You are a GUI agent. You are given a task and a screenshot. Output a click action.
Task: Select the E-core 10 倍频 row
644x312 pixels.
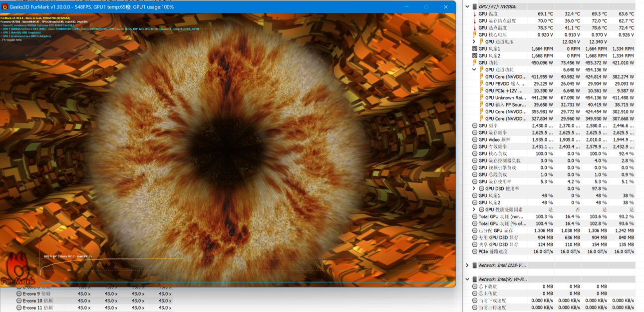94,301
